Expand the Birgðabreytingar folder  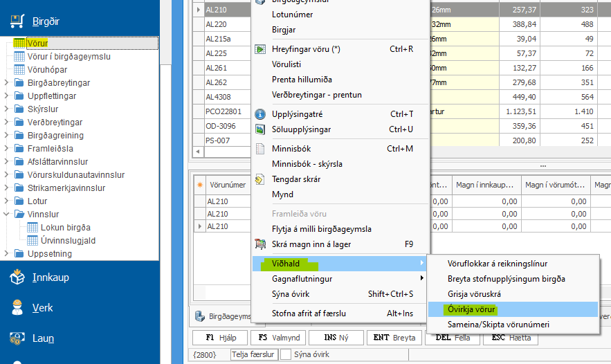click(x=7, y=83)
